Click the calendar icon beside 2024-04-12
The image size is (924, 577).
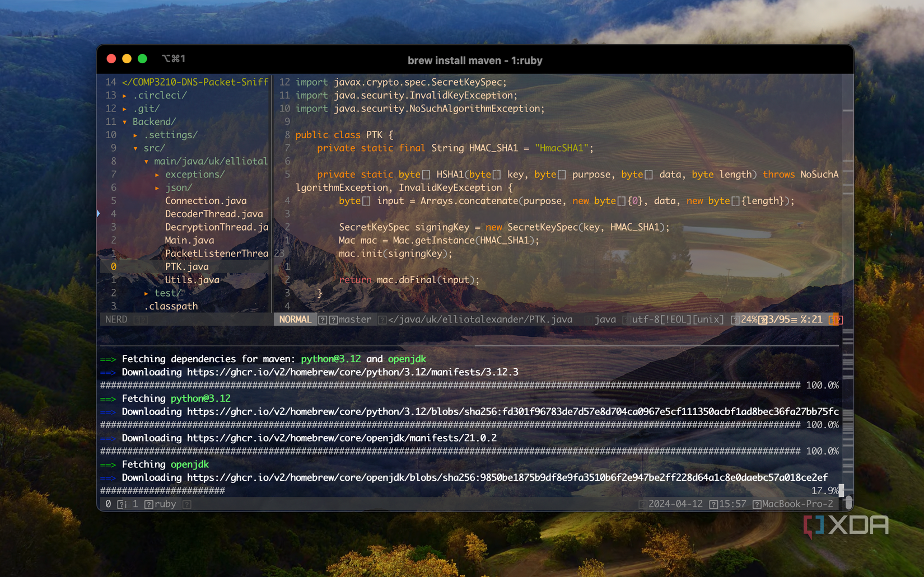(642, 504)
